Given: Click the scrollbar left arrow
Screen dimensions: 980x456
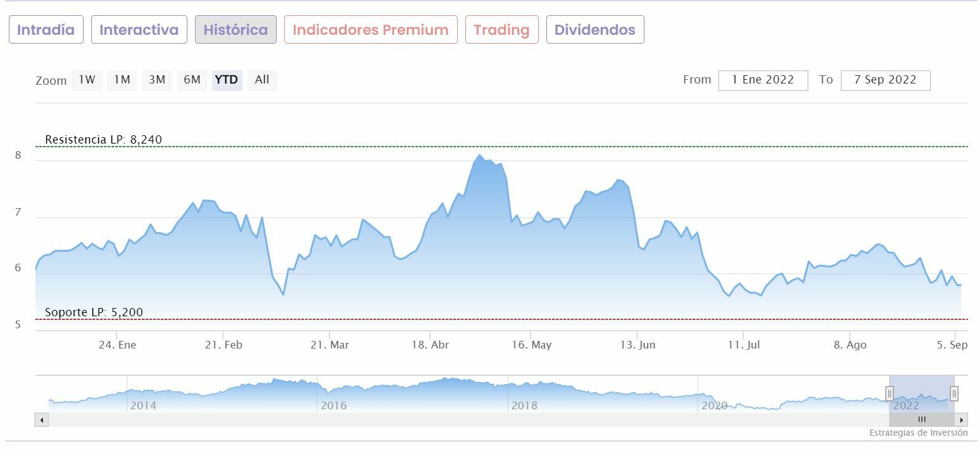Looking at the screenshot, I should tap(42, 420).
